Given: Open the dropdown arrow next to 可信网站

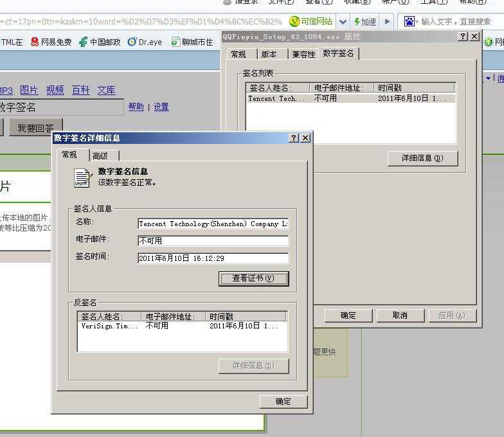Looking at the screenshot, I should point(343,22).
